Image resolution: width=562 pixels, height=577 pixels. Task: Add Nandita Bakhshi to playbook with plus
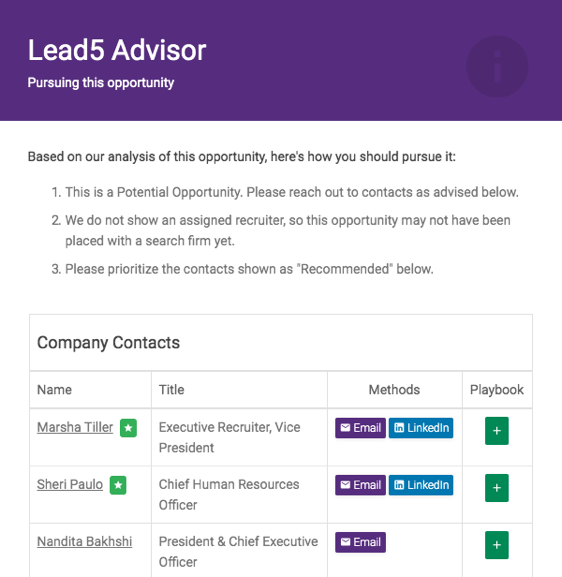click(497, 545)
